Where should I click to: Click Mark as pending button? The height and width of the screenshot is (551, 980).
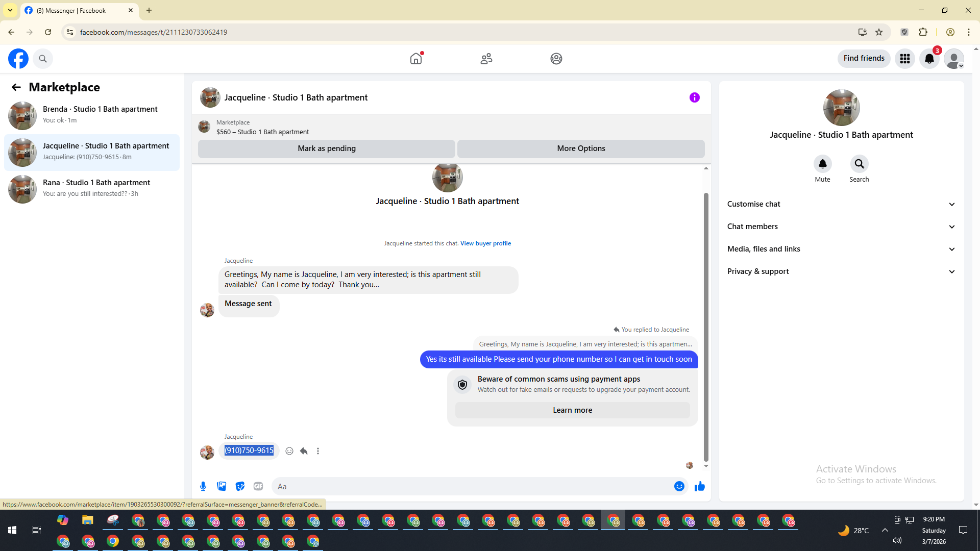pyautogui.click(x=327, y=148)
